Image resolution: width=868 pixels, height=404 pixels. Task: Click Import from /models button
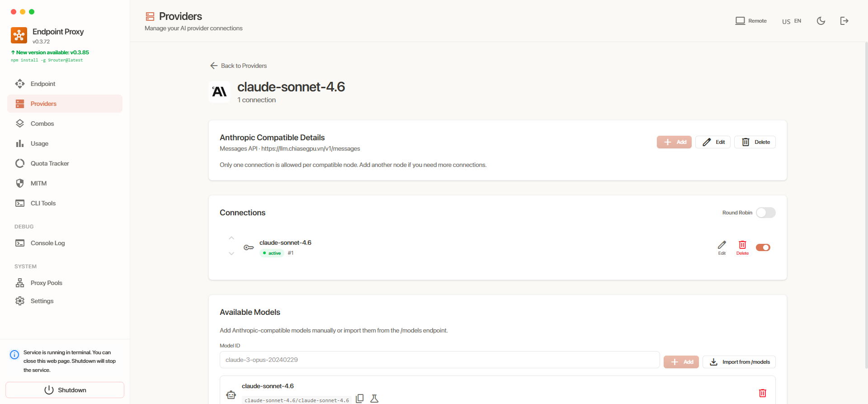pyautogui.click(x=739, y=362)
